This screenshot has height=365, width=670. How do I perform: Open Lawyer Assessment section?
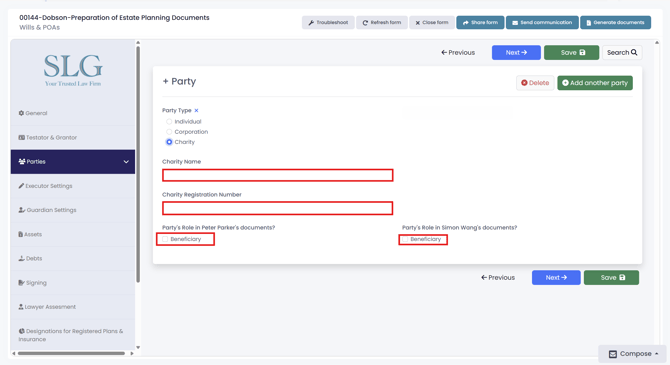73,307
